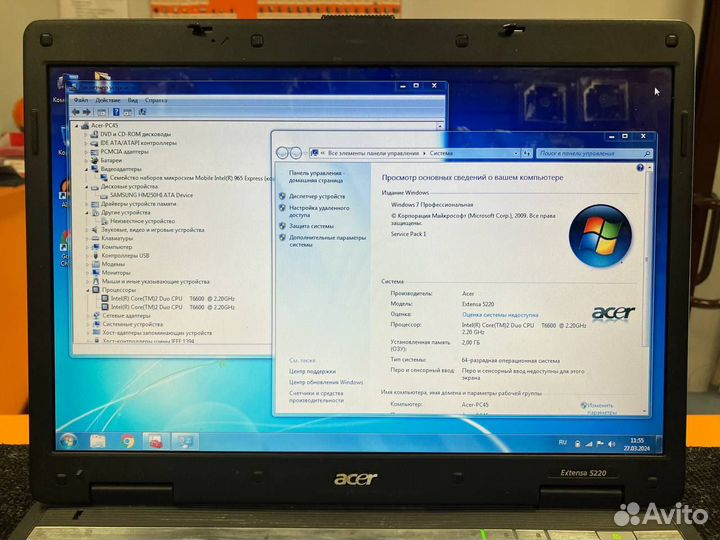The height and width of the screenshot is (540, 720).
Task: Select the Батареи category icon
Action: 95,161
